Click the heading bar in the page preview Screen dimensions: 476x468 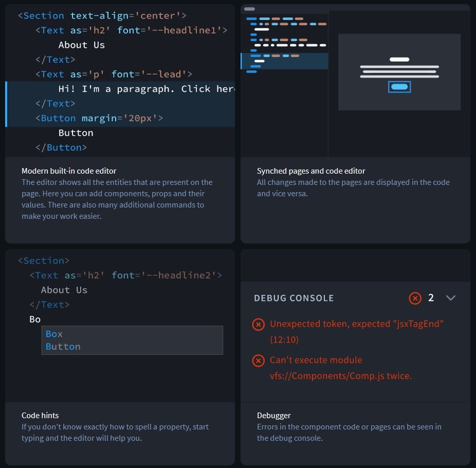coord(399,60)
